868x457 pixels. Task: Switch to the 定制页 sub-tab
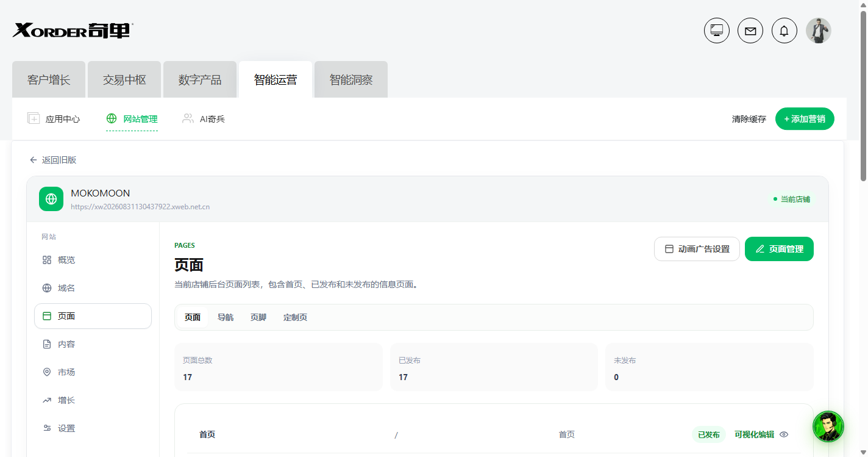coord(295,317)
